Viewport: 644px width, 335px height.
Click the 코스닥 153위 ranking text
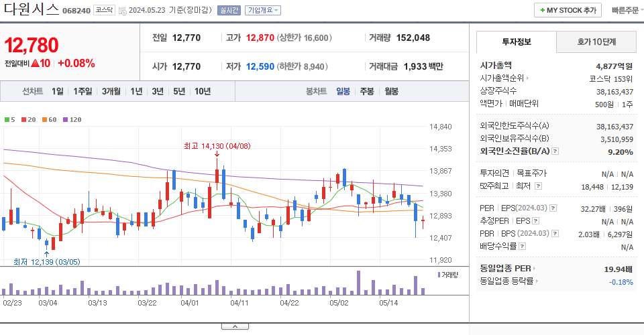610,79
